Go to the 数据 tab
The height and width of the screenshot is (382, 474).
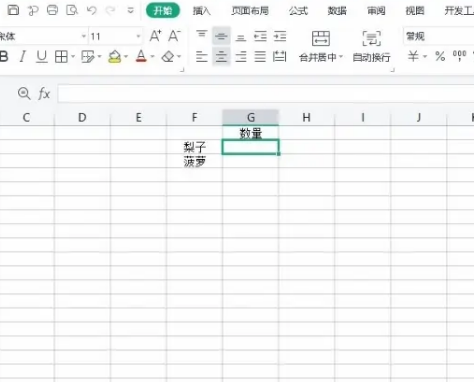(x=337, y=11)
